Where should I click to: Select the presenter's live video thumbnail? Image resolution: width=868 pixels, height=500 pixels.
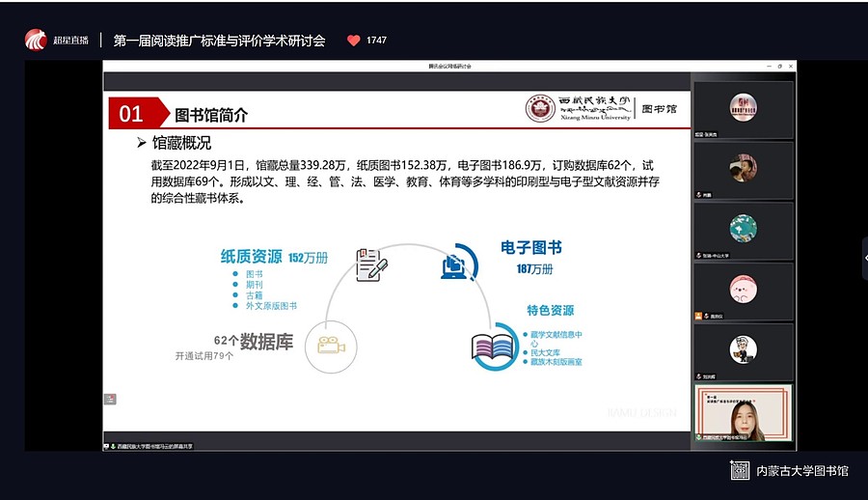coord(744,413)
